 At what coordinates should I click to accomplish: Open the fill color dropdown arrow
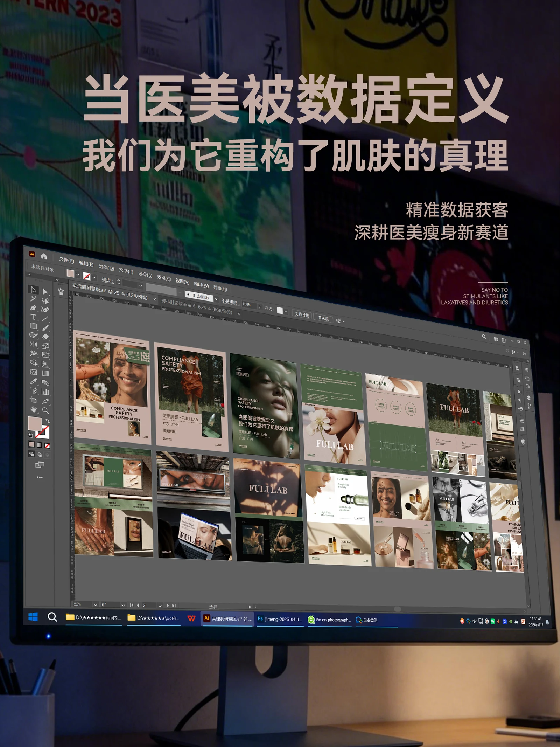(78, 275)
